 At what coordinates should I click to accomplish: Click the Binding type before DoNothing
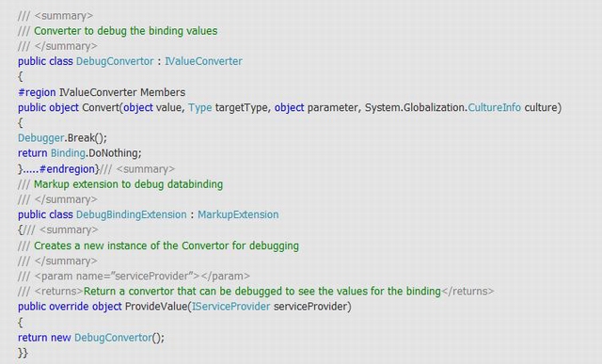pyautogui.click(x=68, y=153)
